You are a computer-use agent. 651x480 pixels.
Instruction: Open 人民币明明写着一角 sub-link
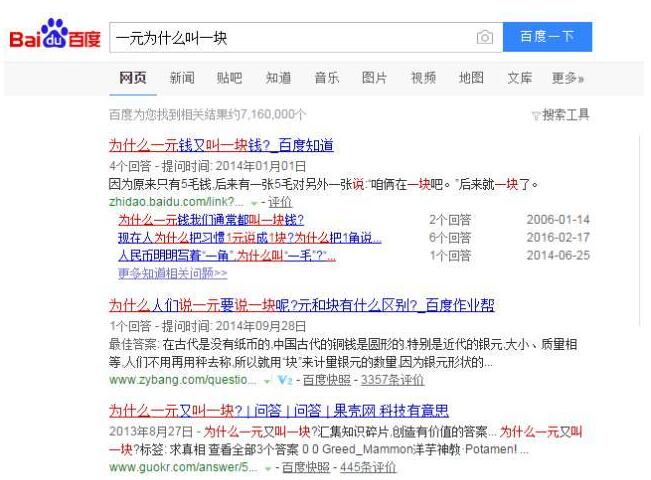pos(227,256)
